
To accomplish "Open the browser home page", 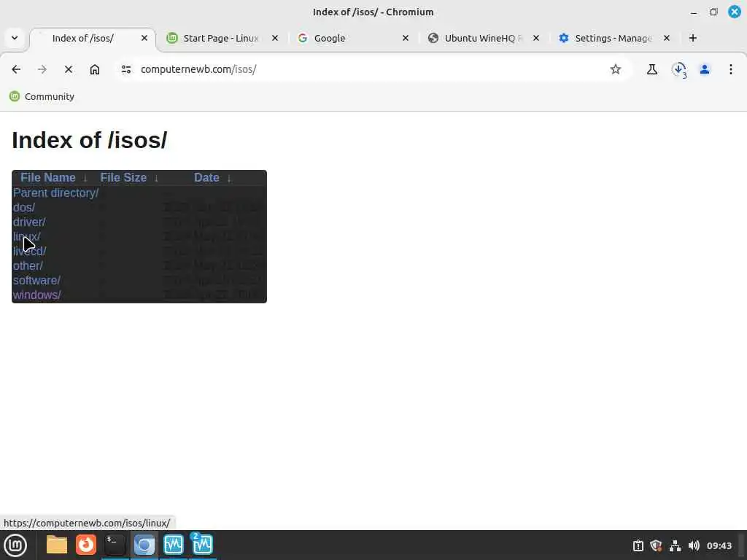I will (x=95, y=69).
